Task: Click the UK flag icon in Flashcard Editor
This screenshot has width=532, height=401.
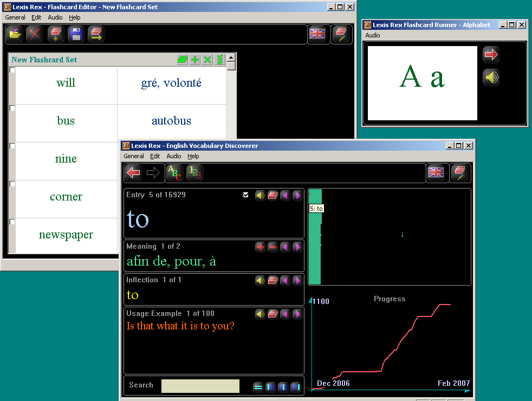Action: tap(317, 34)
